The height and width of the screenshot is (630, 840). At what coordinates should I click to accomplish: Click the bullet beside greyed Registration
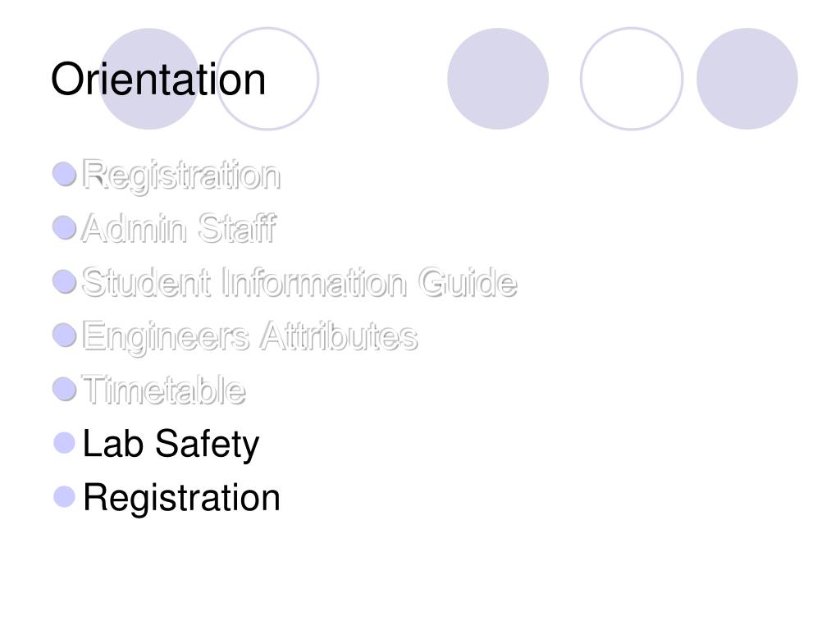click(64, 174)
